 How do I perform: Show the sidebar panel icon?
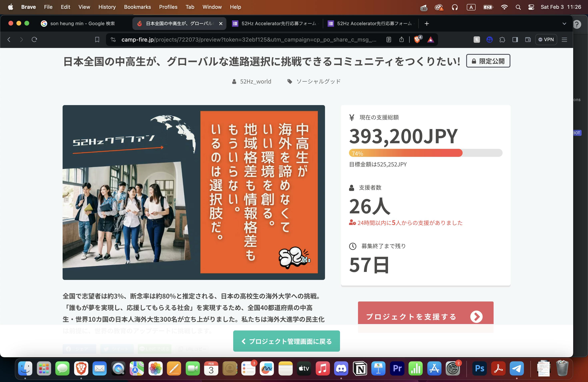(x=515, y=40)
